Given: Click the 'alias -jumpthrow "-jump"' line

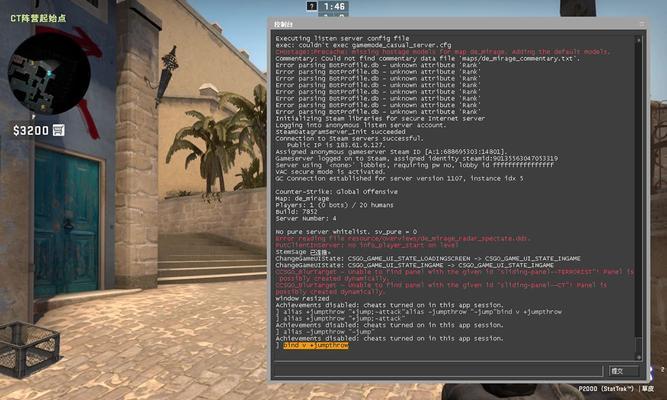Looking at the screenshot, I should 325,332.
